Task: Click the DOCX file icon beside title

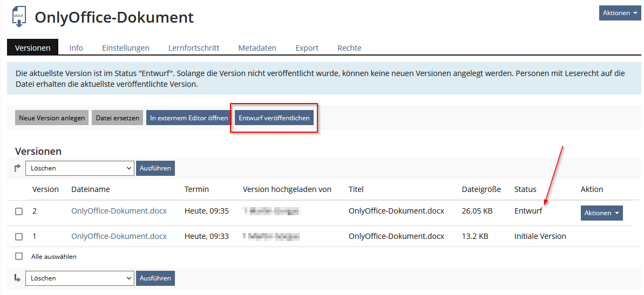Action: (x=19, y=17)
